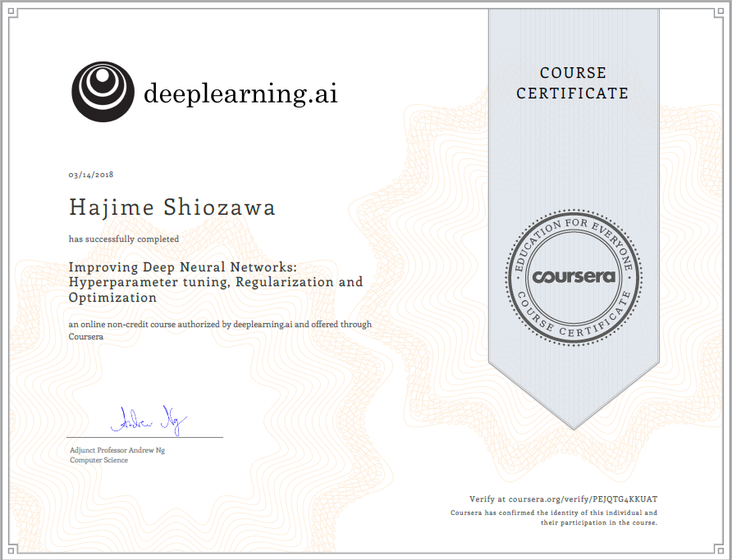
Task: Click the Coursera circular seal
Action: 574,277
